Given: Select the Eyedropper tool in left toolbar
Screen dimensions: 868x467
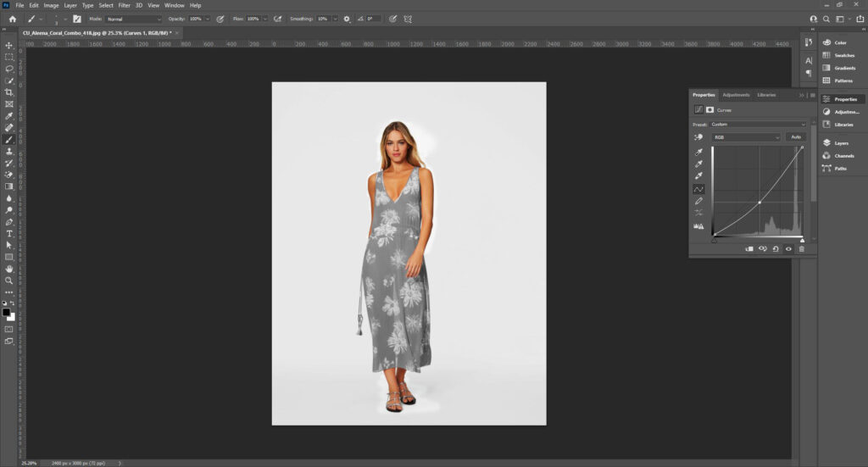Looking at the screenshot, I should (8, 116).
